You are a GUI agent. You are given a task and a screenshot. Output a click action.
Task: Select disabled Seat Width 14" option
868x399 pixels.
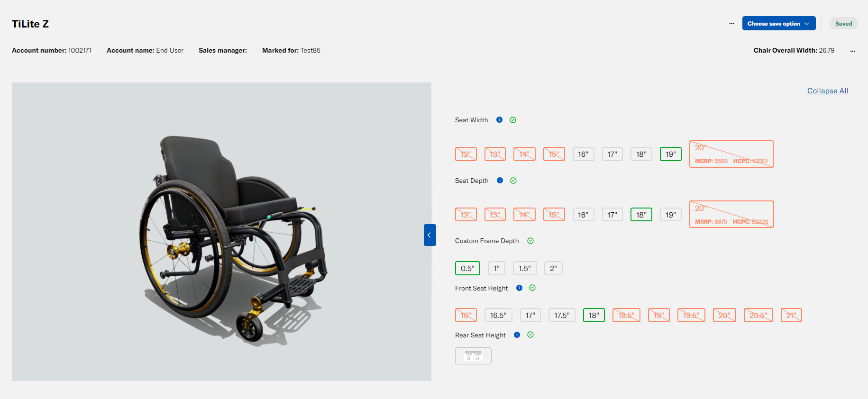pyautogui.click(x=524, y=154)
